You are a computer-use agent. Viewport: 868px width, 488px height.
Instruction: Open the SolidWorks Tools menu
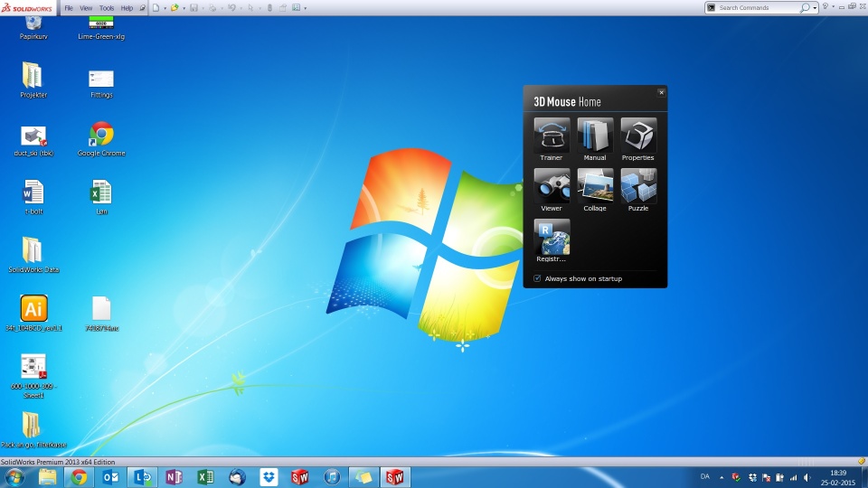(x=107, y=8)
